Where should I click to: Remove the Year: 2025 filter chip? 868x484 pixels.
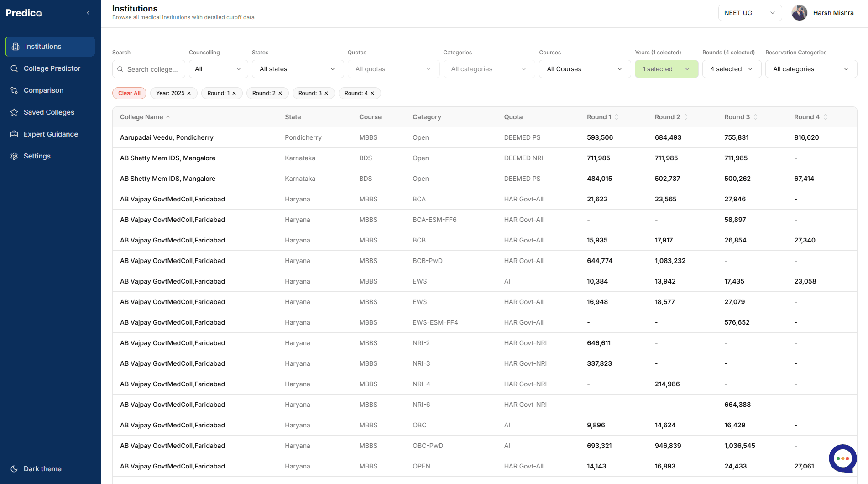189,93
